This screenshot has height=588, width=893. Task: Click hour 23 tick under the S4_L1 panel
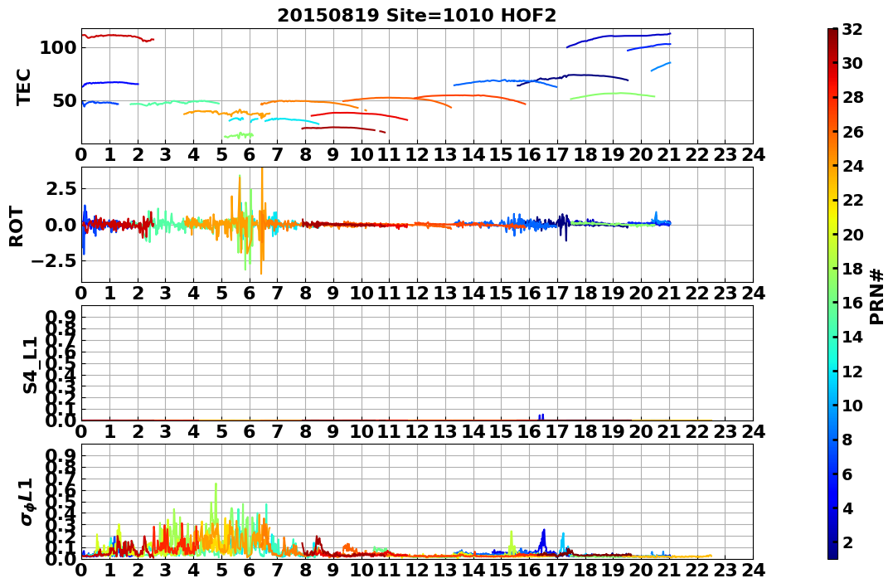(725, 431)
